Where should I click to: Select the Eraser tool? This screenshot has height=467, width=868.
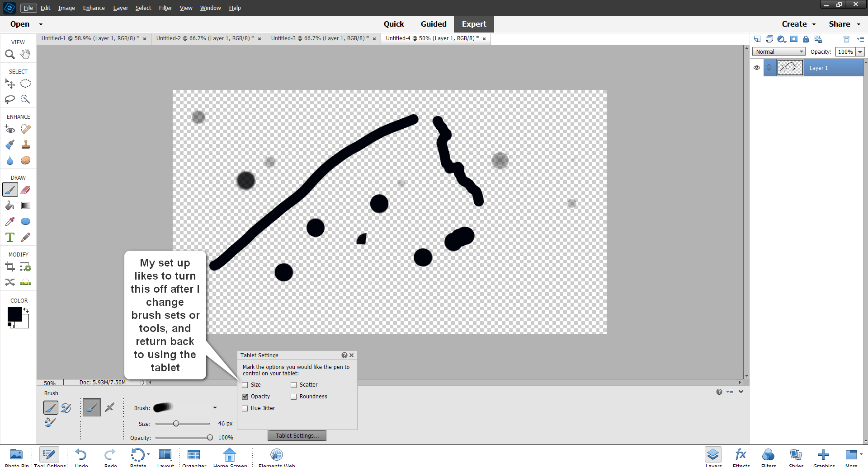(x=26, y=190)
